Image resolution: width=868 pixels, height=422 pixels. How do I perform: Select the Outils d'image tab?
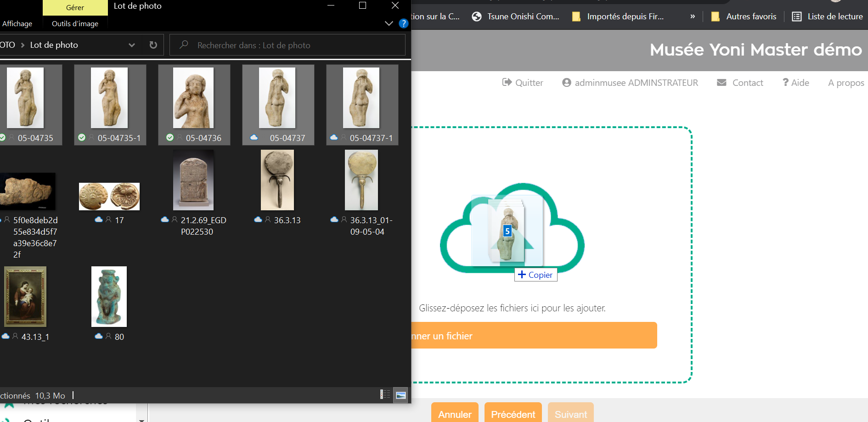75,23
